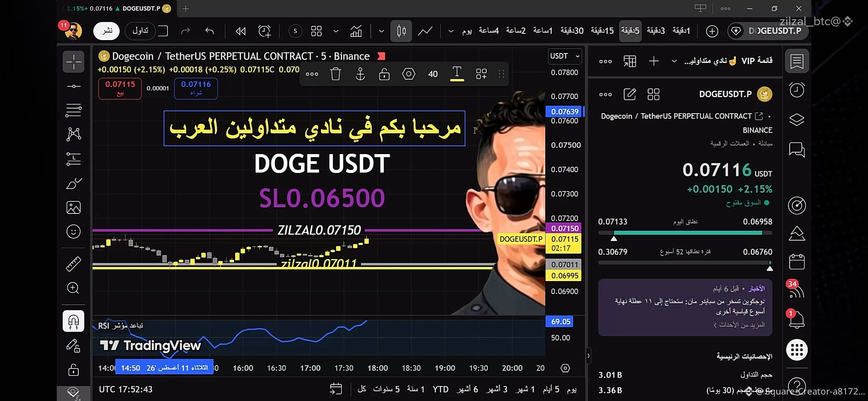Open more options in drawing toolbar

tap(312, 74)
